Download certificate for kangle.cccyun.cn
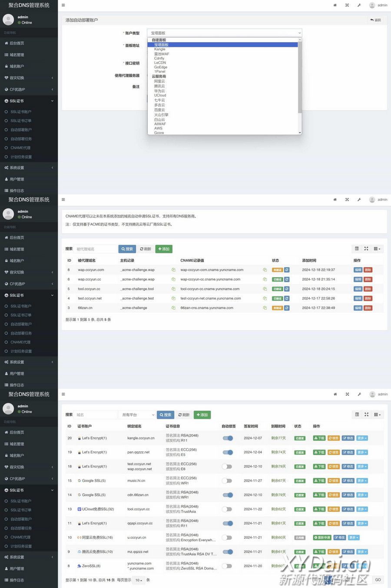The height and width of the screenshot is (588, 391). tap(319, 438)
